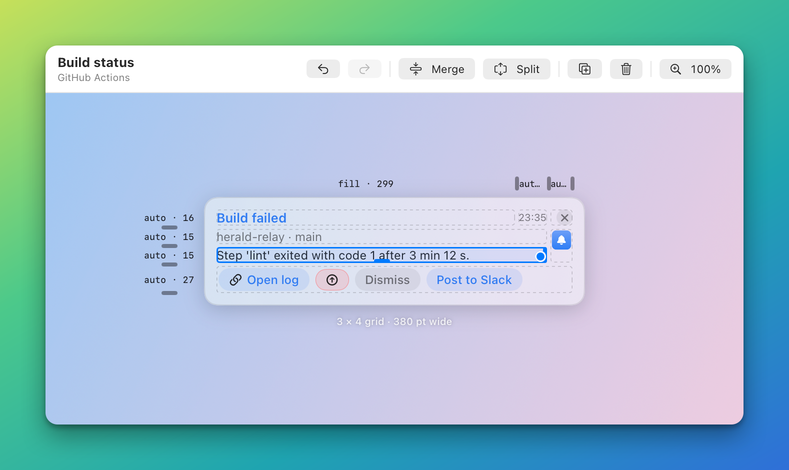Select the 'herald-relay · main' subtitle

point(269,237)
